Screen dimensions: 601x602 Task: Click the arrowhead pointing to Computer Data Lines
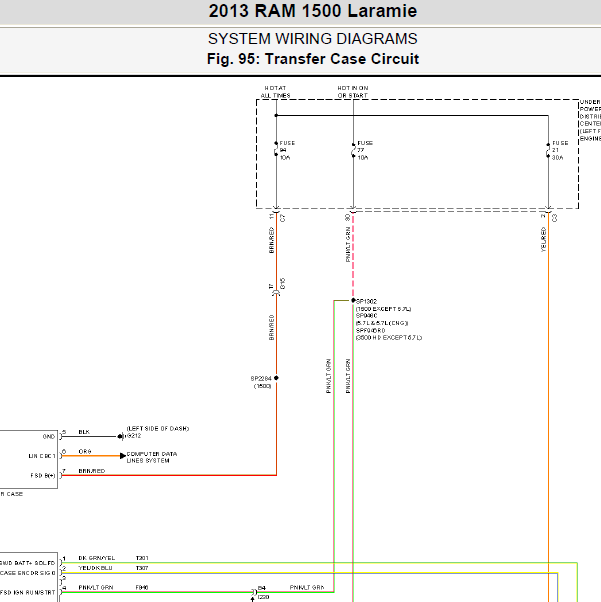tap(123, 456)
